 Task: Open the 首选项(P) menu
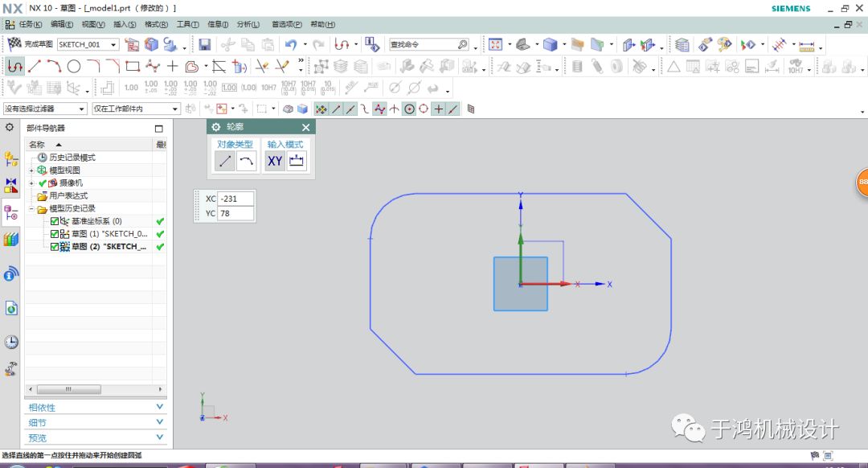click(x=287, y=24)
